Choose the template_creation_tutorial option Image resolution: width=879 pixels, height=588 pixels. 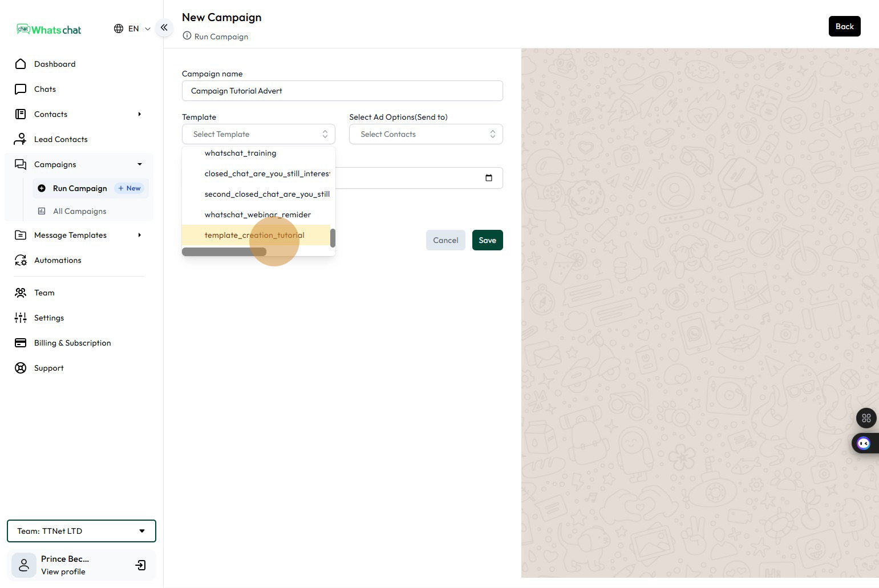(x=254, y=235)
